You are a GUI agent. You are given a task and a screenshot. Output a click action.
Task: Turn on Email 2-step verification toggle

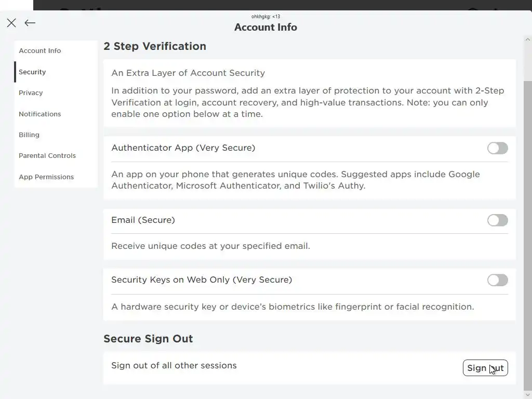click(x=497, y=221)
